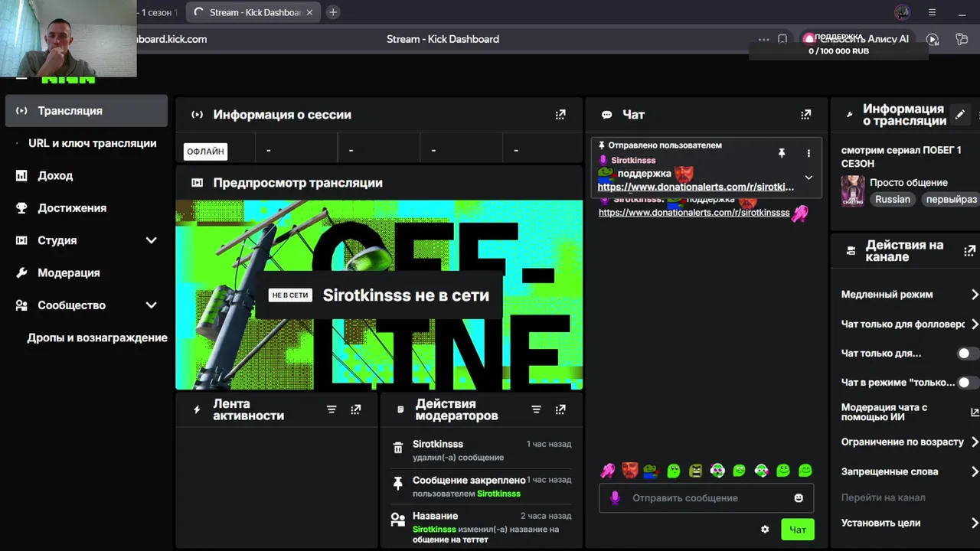
Task: Insert the Pepe frog emote
Action: tap(651, 471)
